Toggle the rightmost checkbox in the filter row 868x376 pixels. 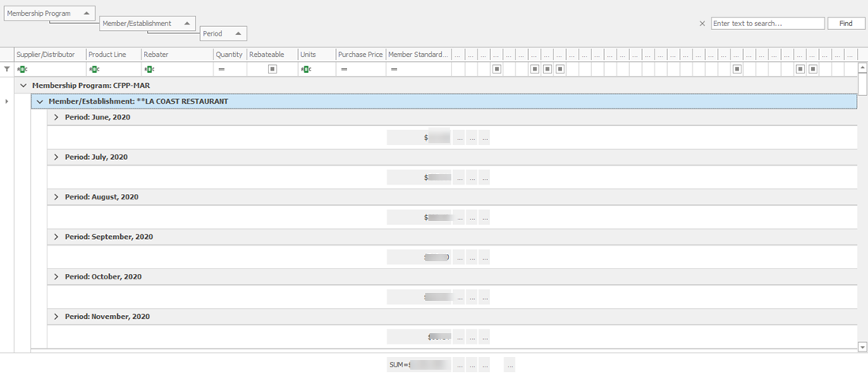(813, 70)
